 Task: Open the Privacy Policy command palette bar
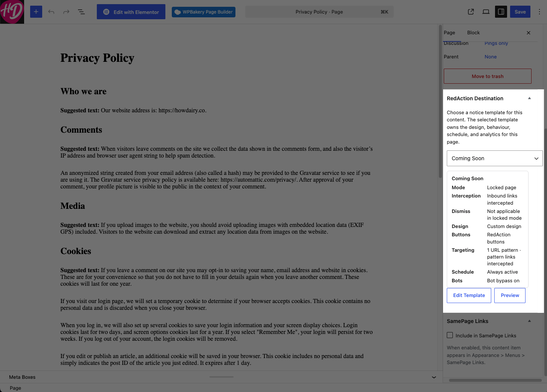(x=319, y=12)
